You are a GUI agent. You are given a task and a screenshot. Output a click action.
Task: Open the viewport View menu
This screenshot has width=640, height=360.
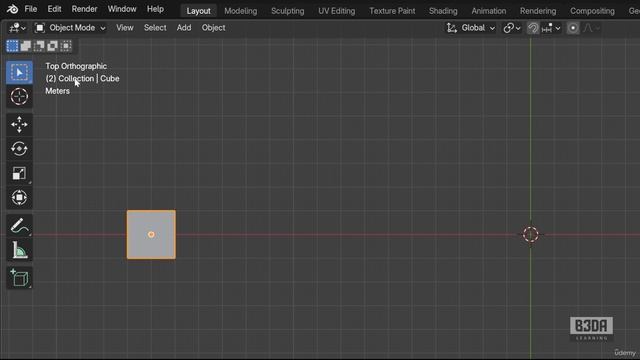click(x=124, y=28)
